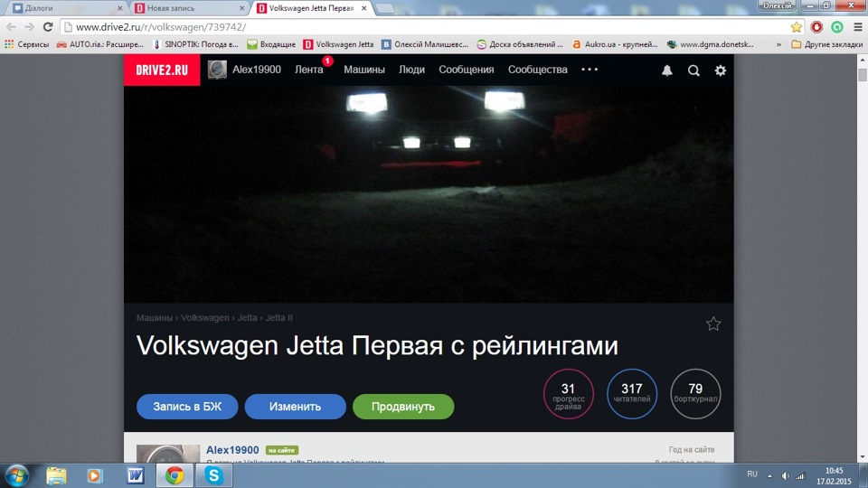Open the www.dgma.donetsk bookmark
Viewport: 868px width, 488px height.
[711, 44]
